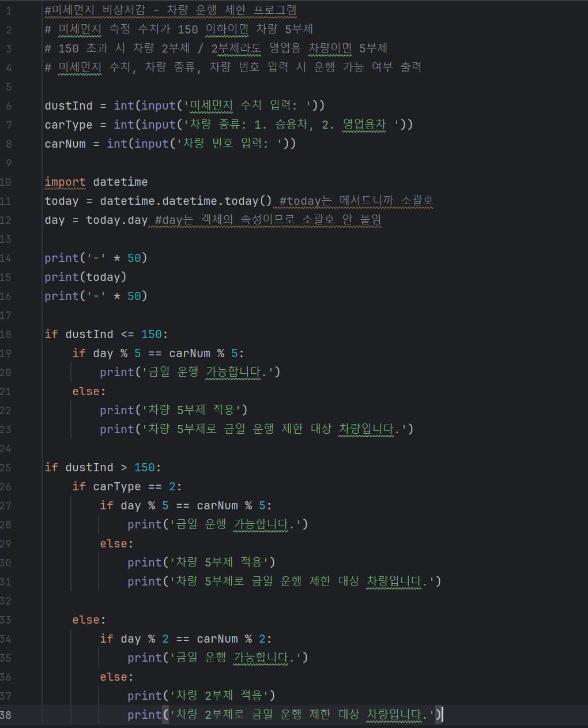Click gutter line number 1

tap(9, 10)
